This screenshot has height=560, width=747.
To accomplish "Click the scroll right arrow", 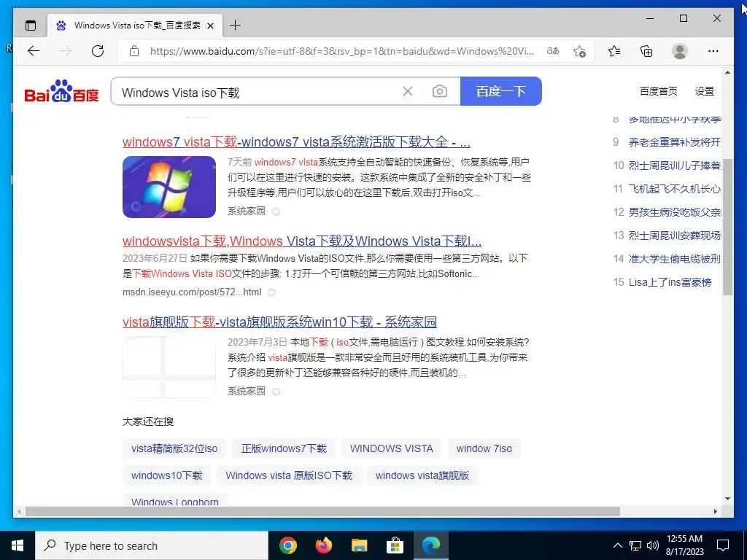I will (x=715, y=511).
